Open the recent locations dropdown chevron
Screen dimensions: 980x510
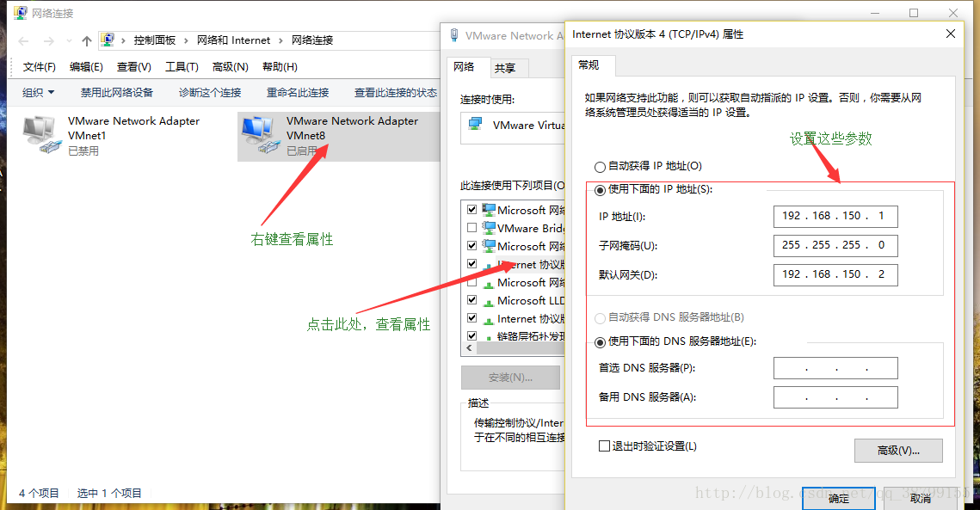pos(69,41)
